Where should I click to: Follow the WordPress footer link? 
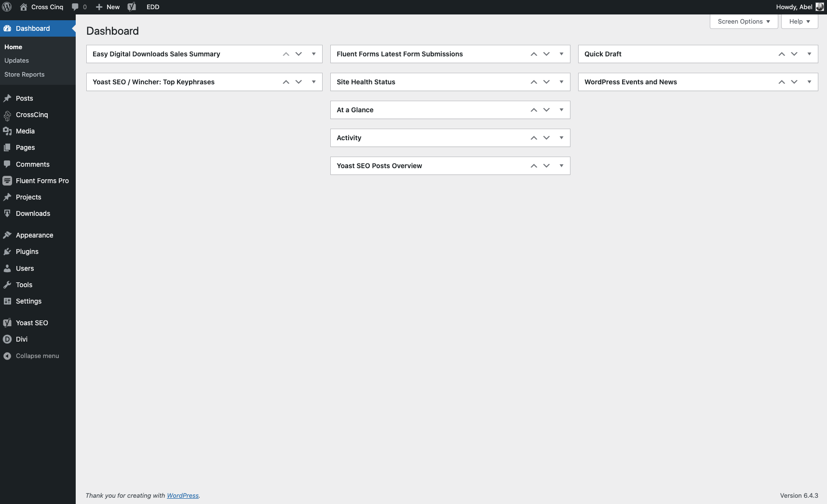click(x=183, y=495)
